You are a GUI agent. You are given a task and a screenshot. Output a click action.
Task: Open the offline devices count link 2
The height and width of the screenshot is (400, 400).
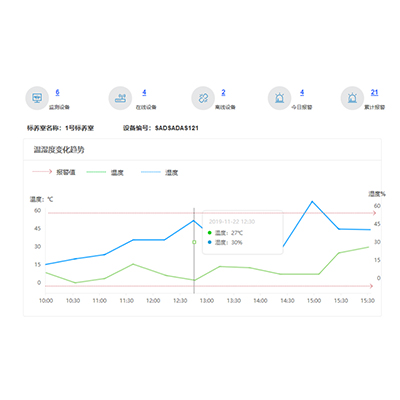coord(223,92)
